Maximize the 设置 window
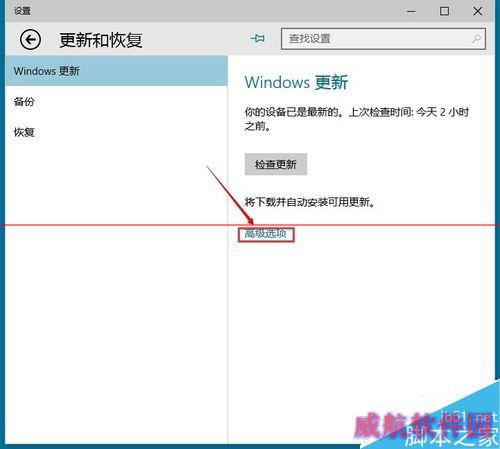The width and height of the screenshot is (500, 449). pos(444,11)
